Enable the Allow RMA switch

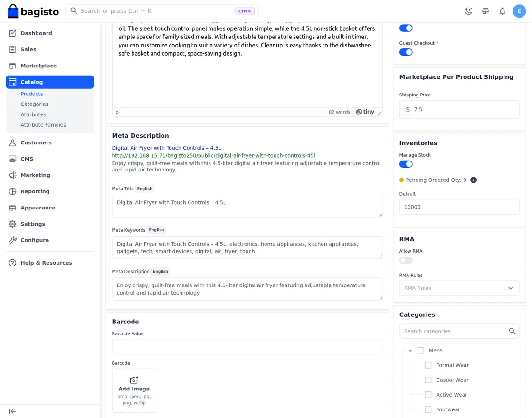[406, 260]
